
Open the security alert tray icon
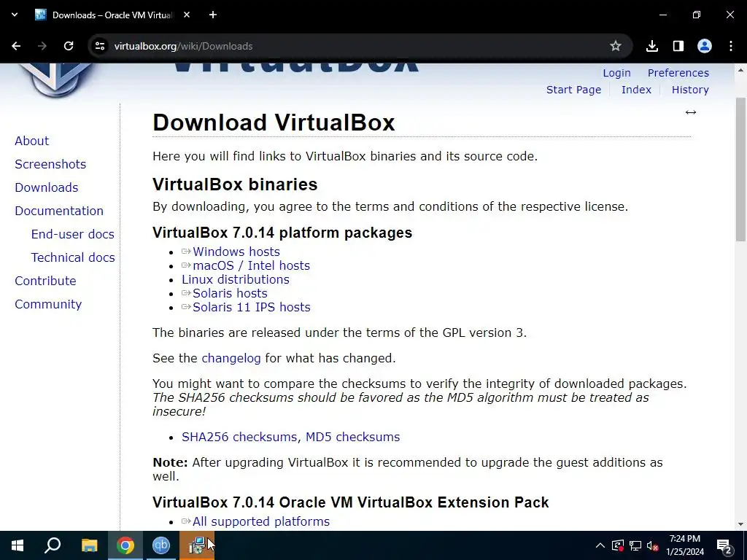coord(618,545)
